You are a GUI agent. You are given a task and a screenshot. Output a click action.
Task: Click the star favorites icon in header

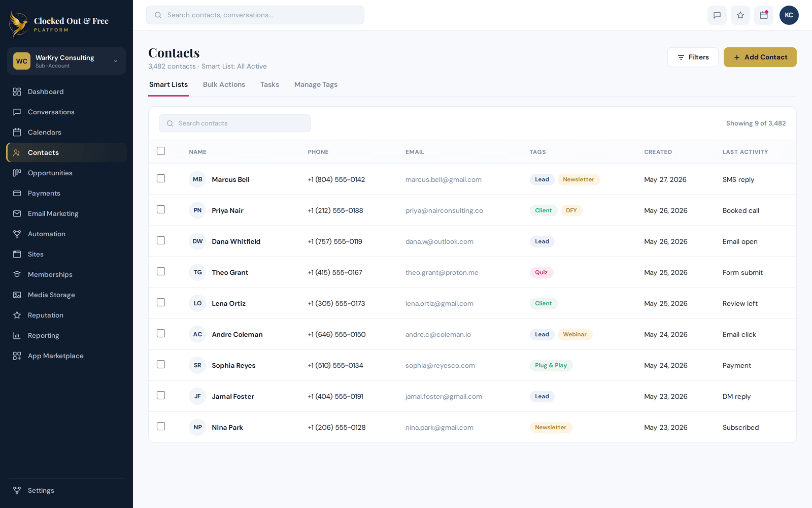pos(740,15)
